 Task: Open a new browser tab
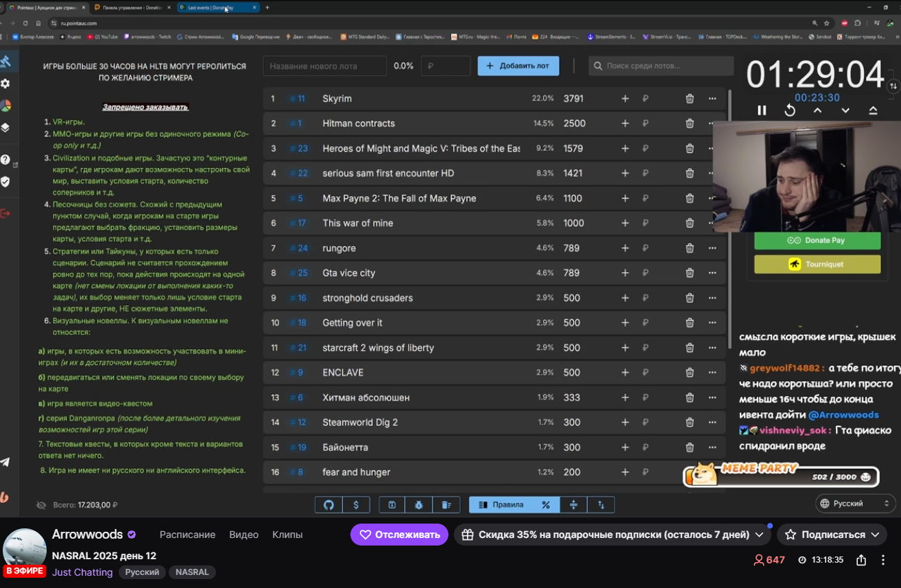(x=267, y=8)
